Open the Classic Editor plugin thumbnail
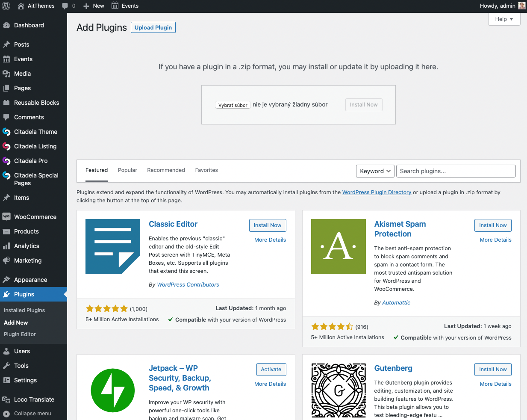Viewport: 527px width, 420px height. coord(113,246)
